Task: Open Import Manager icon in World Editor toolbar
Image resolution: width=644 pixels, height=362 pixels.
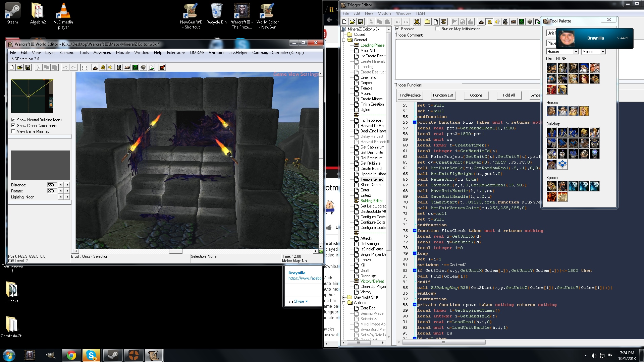Action: point(151,67)
